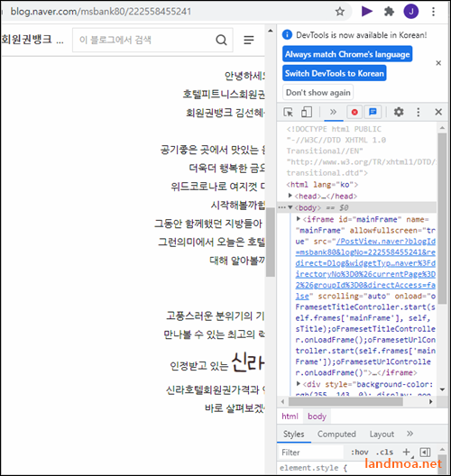Click the Elements scroll down arrow
The height and width of the screenshot is (476, 451).
(442, 389)
